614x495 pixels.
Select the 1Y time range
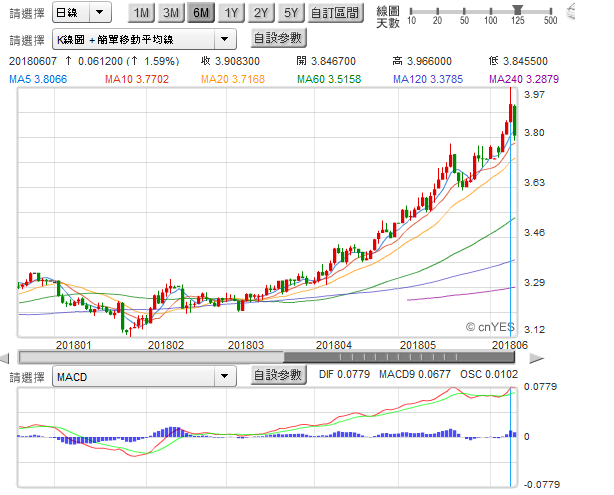pos(231,13)
